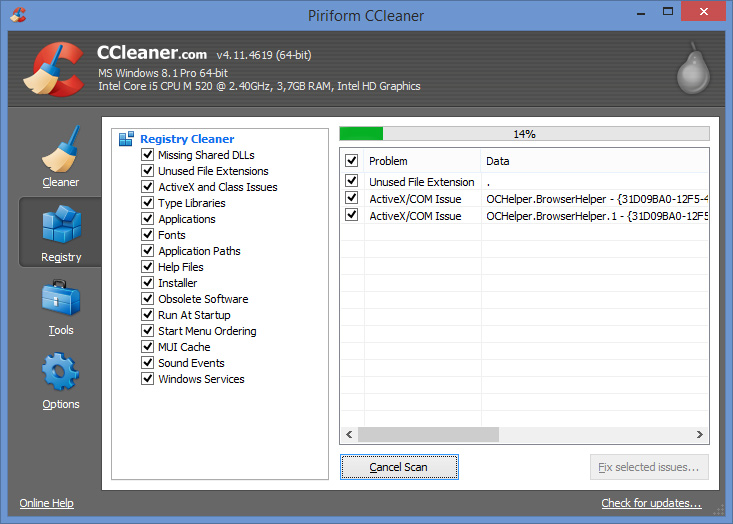Toggle Start Menu Ordering checkbox
Viewport: 733px width, 524px height.
pos(147,330)
